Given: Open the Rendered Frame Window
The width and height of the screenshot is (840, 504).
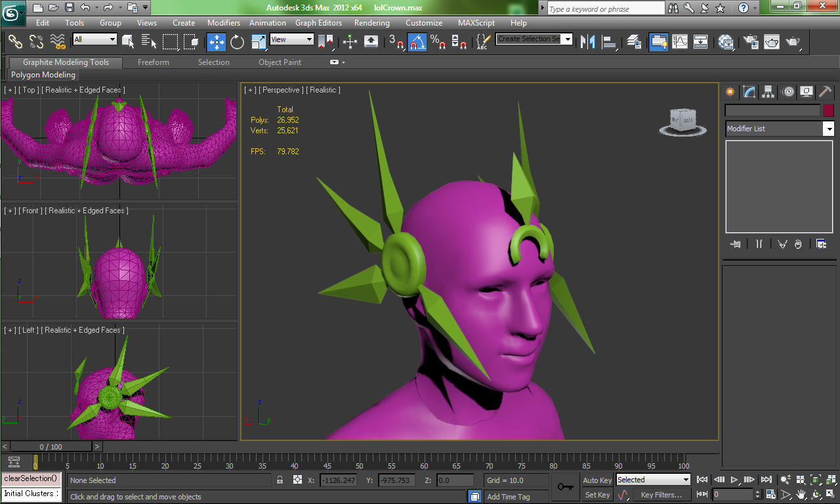Looking at the screenshot, I should point(772,41).
